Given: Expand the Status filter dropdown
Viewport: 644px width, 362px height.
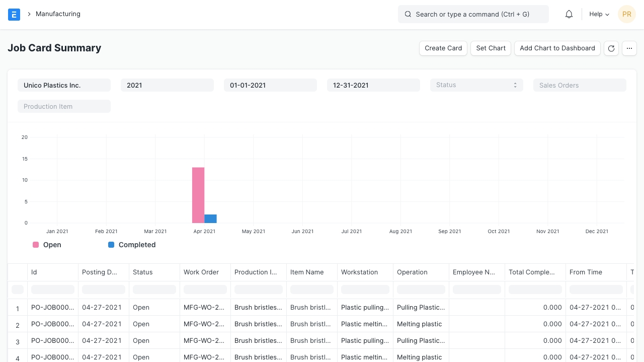Looking at the screenshot, I should click(x=476, y=85).
